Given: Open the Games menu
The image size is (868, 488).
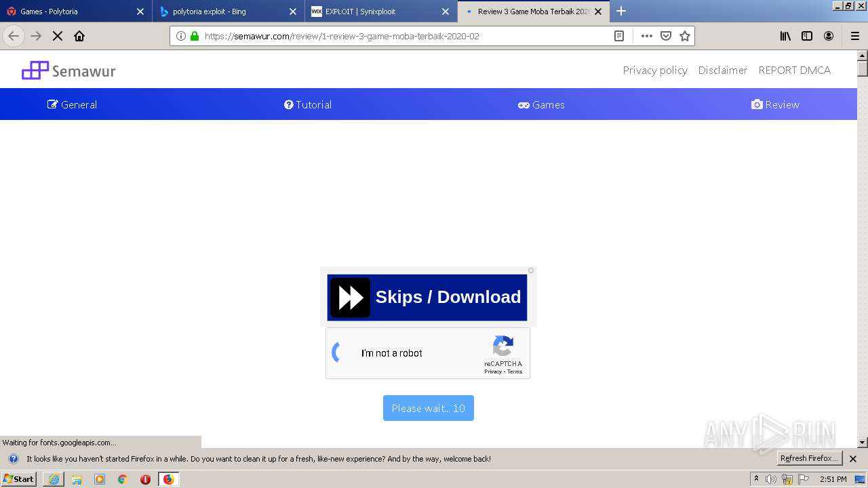Looking at the screenshot, I should pos(541,104).
